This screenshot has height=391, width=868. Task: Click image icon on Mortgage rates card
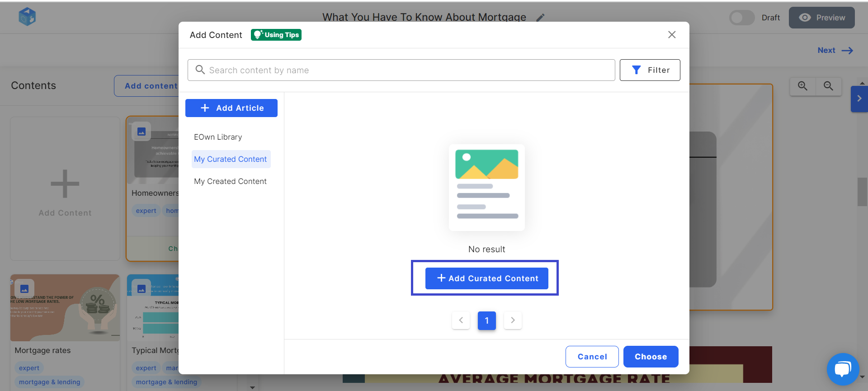[x=24, y=288]
